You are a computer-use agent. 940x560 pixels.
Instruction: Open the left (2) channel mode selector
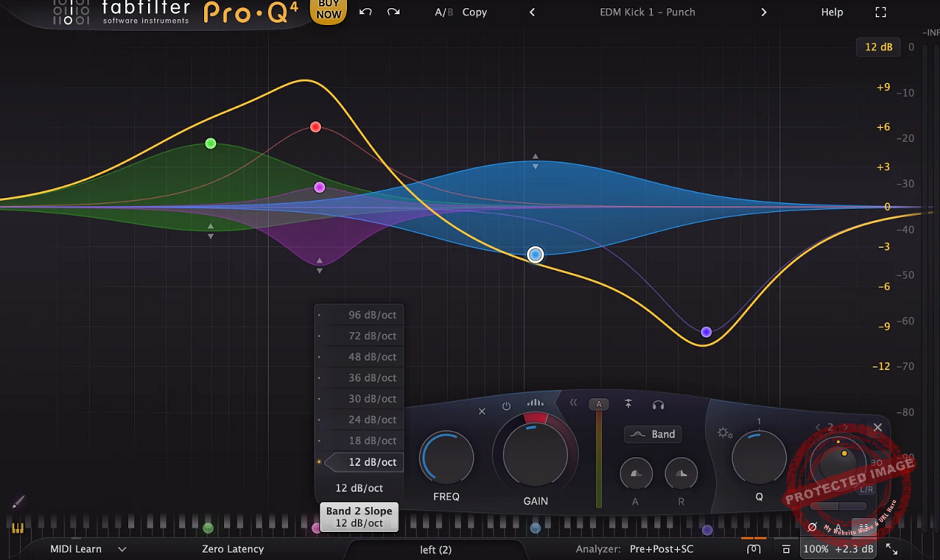point(436,549)
